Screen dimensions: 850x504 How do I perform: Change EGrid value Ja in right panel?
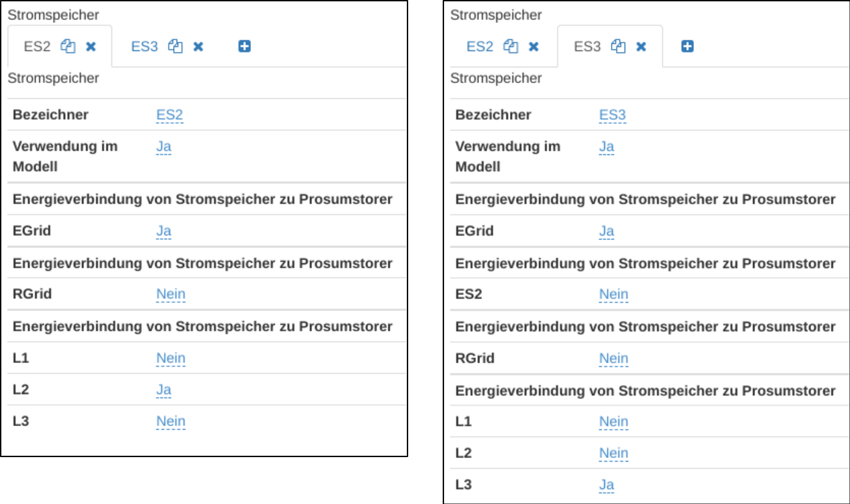[x=606, y=231]
